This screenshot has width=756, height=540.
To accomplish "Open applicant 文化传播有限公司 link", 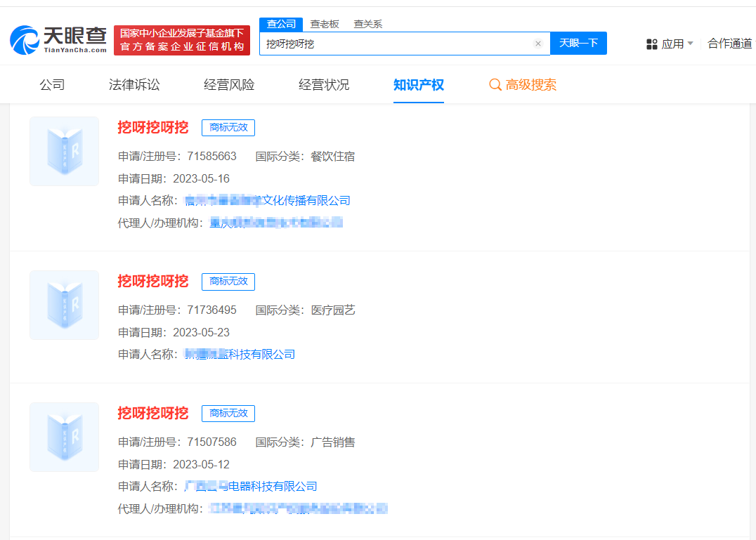I will (268, 200).
